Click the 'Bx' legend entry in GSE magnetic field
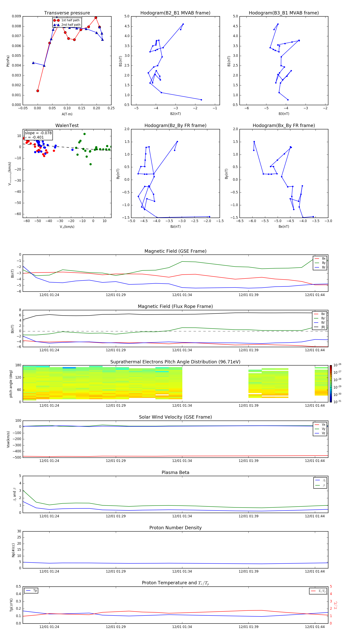 tap(320, 259)
